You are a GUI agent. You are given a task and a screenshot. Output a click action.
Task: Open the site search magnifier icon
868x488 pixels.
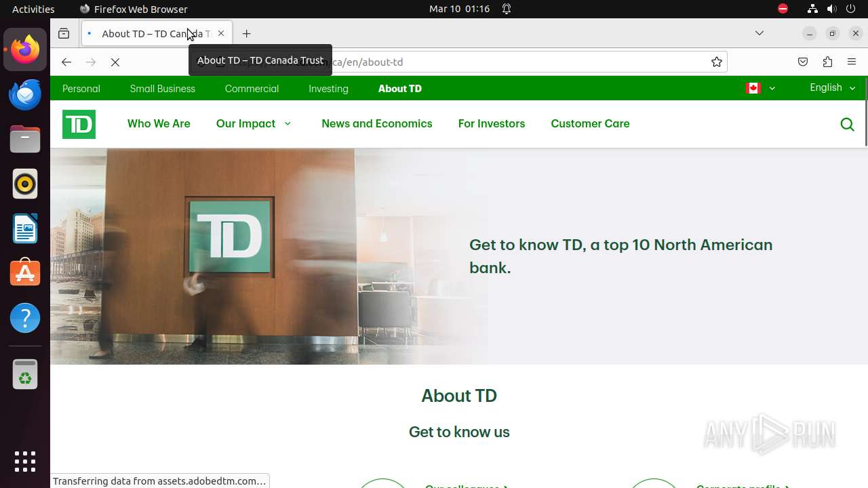tap(847, 124)
